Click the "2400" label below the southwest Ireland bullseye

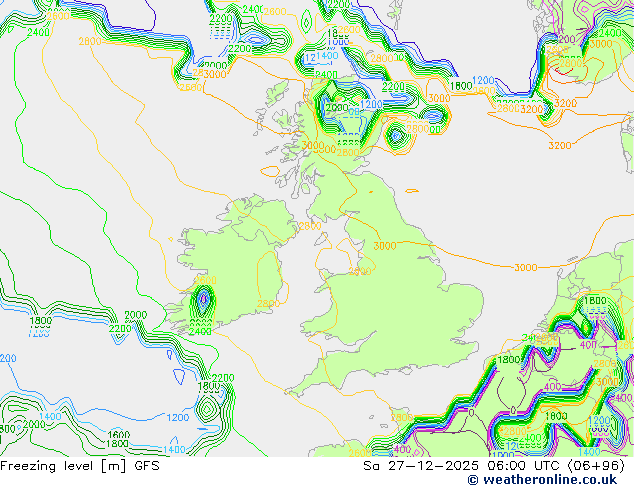pos(200,332)
